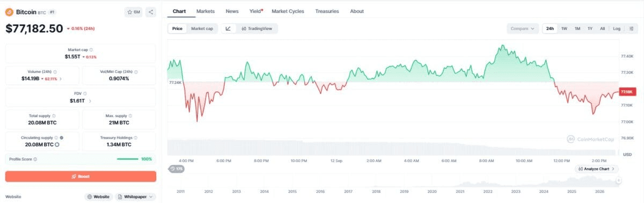
Task: Select the All time range
Action: pos(602,28)
